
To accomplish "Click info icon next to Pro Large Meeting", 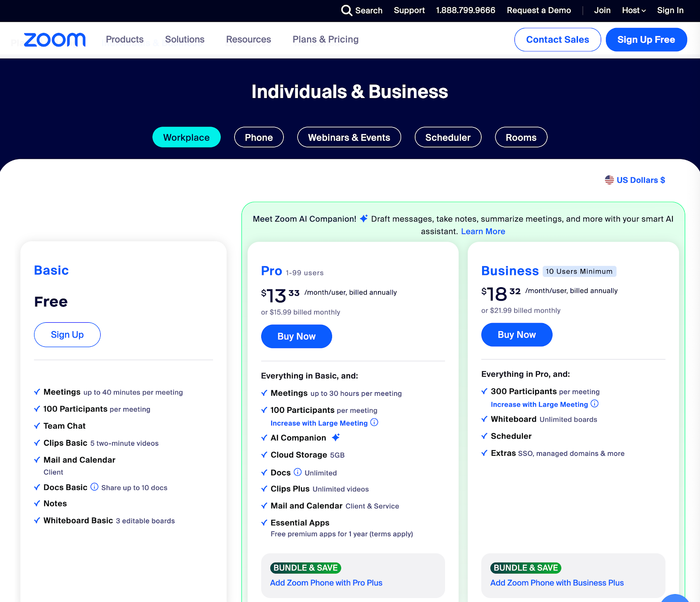I will (x=374, y=422).
